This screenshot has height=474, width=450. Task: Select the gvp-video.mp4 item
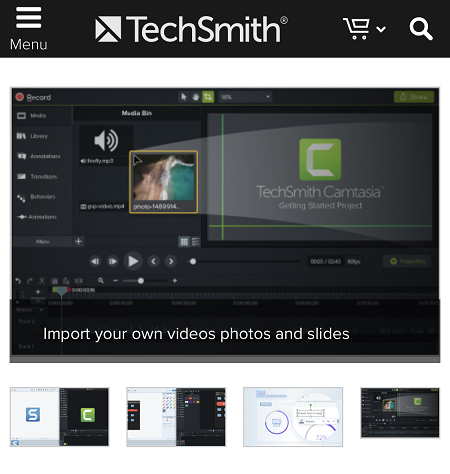(103, 207)
